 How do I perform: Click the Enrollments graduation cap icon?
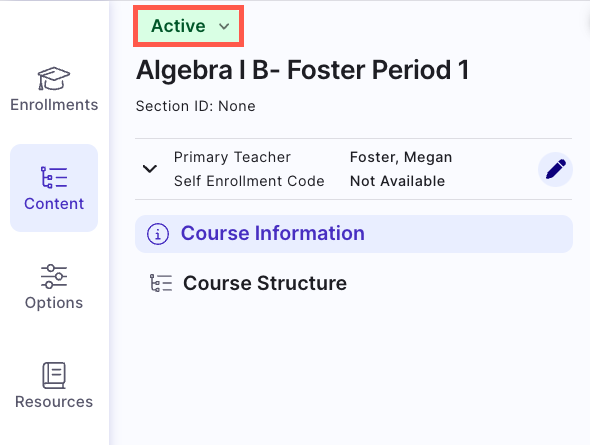tap(54, 79)
